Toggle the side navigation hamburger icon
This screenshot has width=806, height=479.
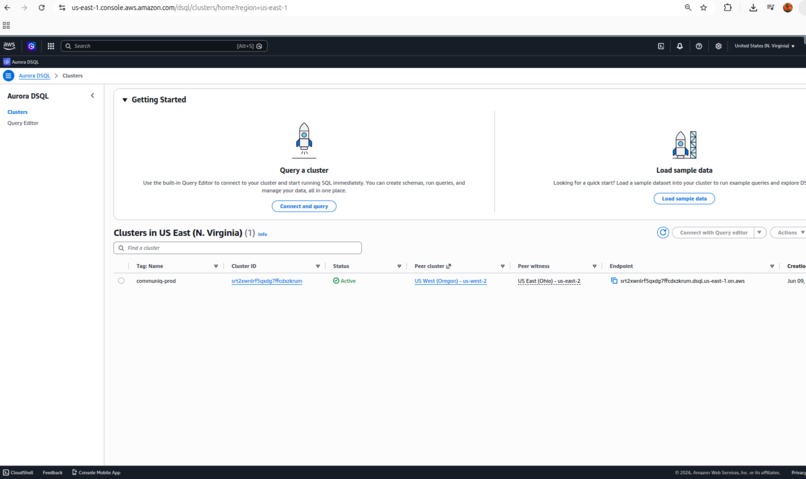tap(8, 76)
